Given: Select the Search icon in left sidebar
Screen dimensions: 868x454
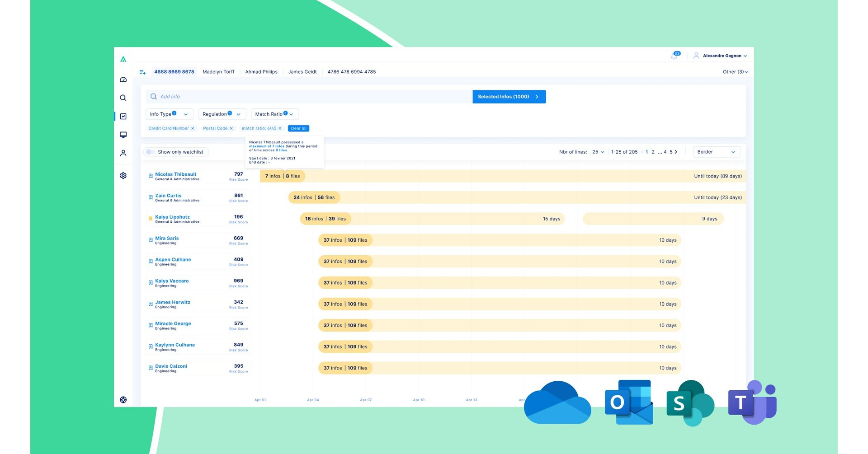Looking at the screenshot, I should click(x=123, y=98).
